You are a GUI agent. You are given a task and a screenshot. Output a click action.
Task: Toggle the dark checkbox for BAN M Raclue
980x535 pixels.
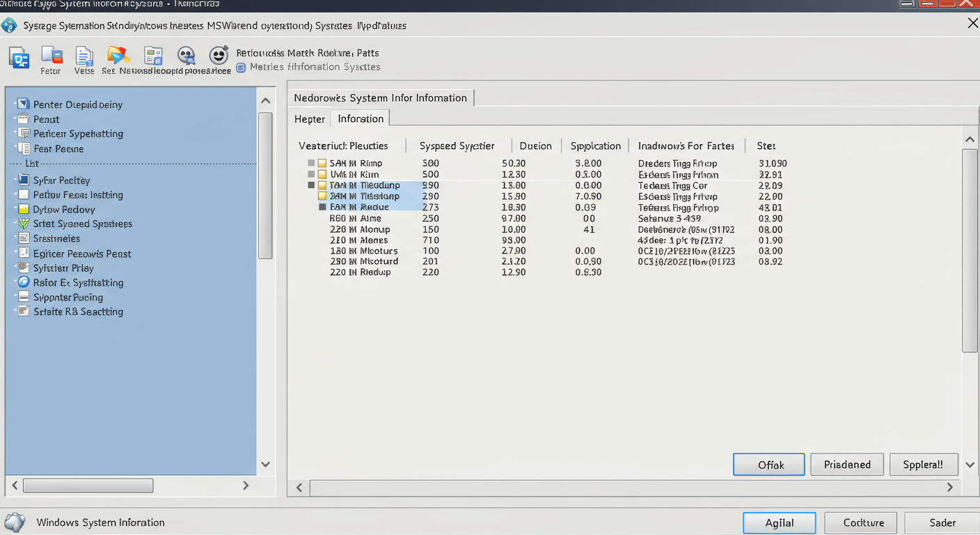(322, 207)
